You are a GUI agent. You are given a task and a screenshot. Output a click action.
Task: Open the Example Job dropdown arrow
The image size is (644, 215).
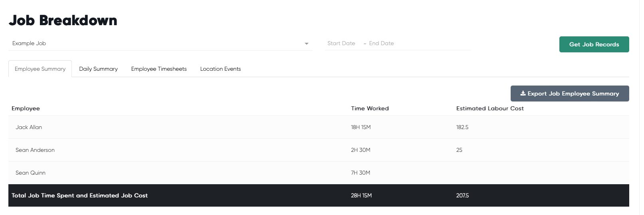(306, 44)
